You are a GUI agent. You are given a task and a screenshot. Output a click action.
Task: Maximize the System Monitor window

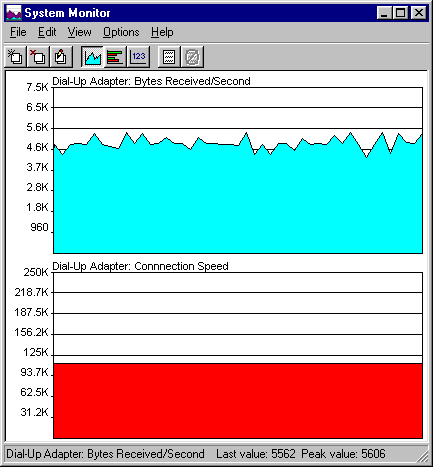click(x=400, y=13)
